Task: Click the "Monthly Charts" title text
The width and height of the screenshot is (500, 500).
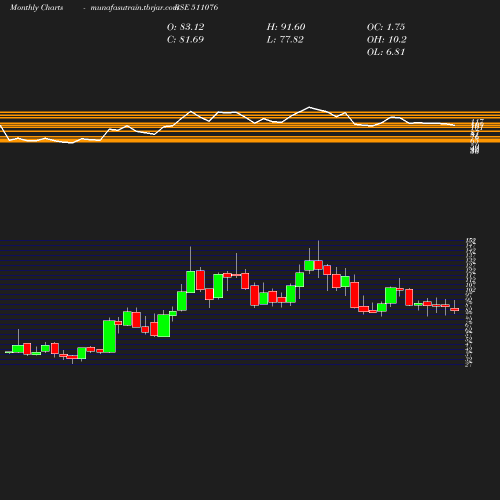Action: (36, 8)
